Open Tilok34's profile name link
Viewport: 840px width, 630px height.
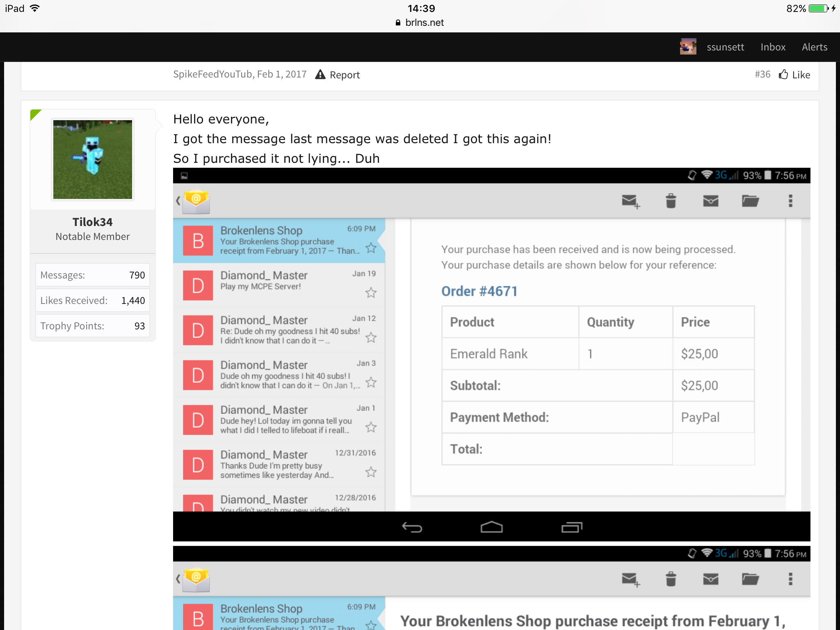point(92,222)
